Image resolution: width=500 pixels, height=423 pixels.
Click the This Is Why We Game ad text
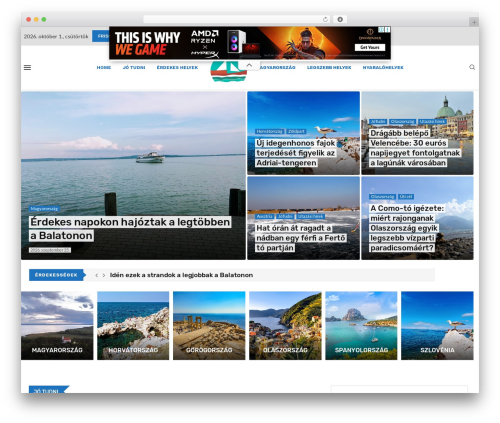147,44
